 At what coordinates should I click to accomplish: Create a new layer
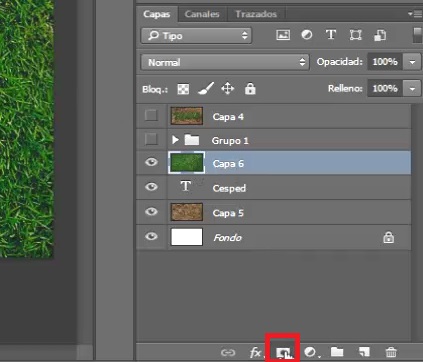coord(364,352)
